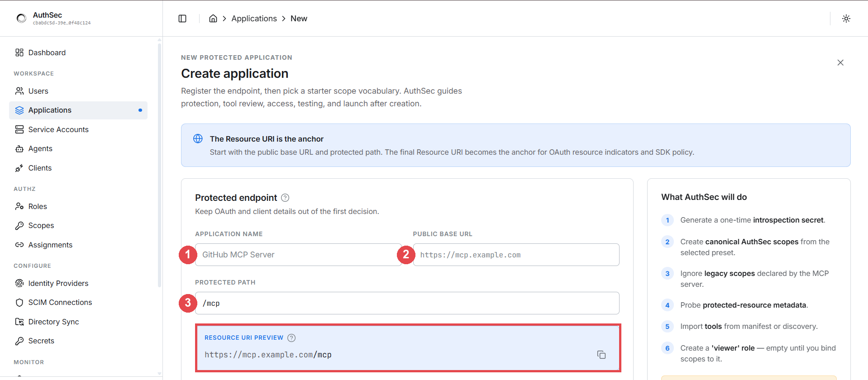Open Users page
The image size is (868, 380).
coord(78,91)
